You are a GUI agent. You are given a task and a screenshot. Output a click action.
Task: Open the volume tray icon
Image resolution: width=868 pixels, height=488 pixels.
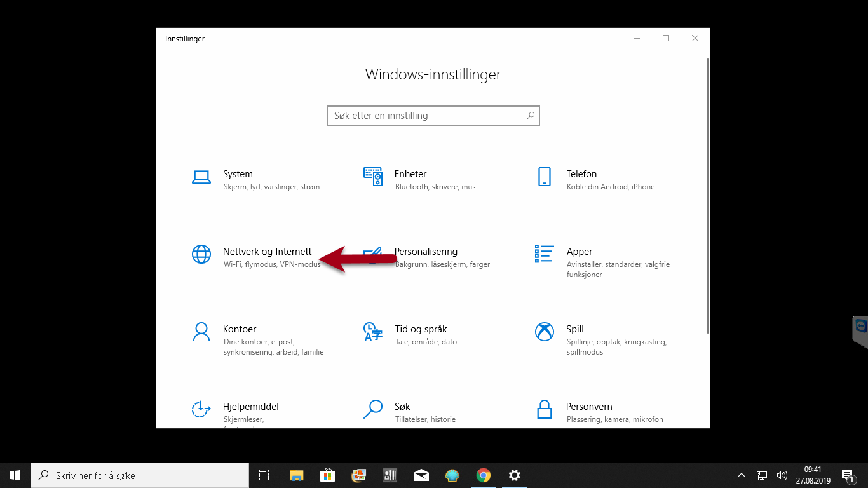782,475
